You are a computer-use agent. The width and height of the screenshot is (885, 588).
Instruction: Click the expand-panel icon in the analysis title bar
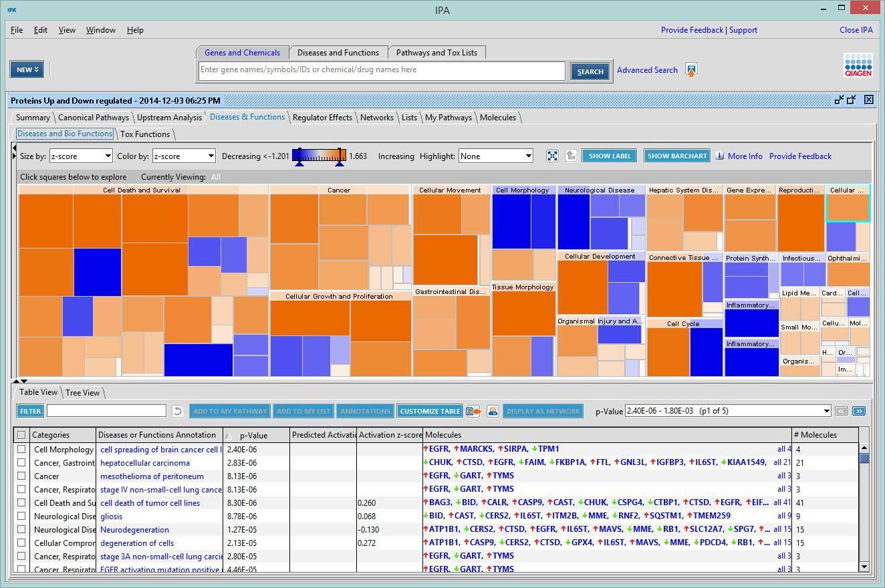(x=852, y=100)
